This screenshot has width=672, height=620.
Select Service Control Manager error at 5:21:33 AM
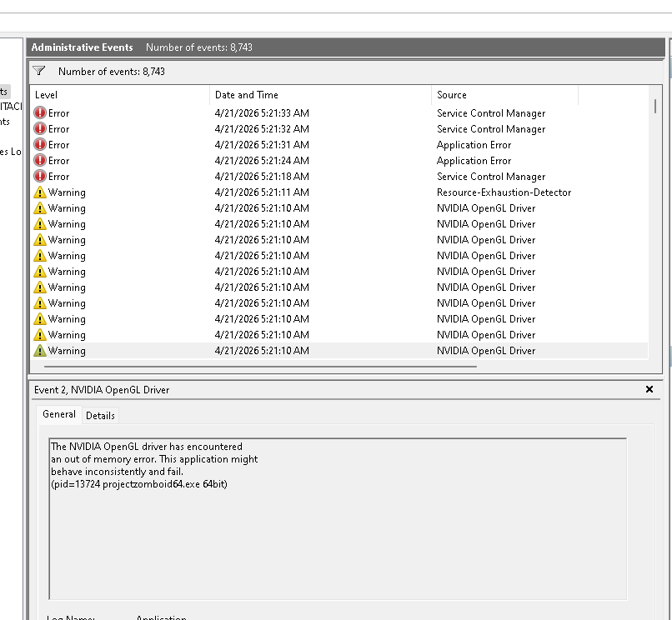339,113
